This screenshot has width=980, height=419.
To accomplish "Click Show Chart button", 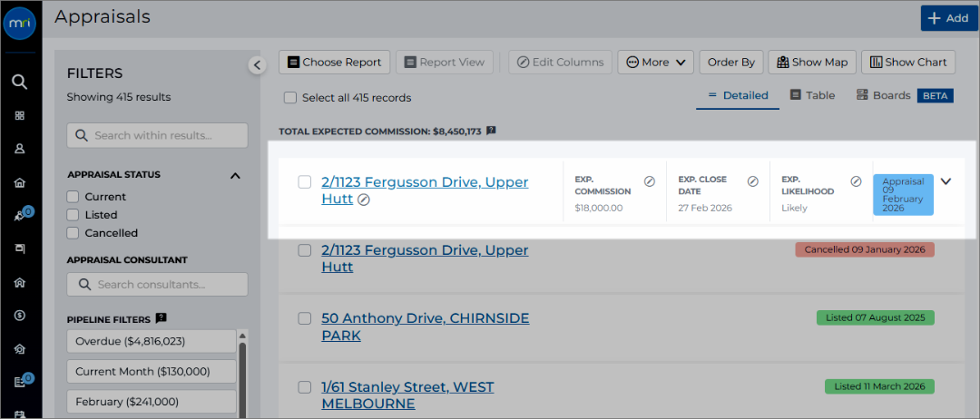I will tap(908, 63).
